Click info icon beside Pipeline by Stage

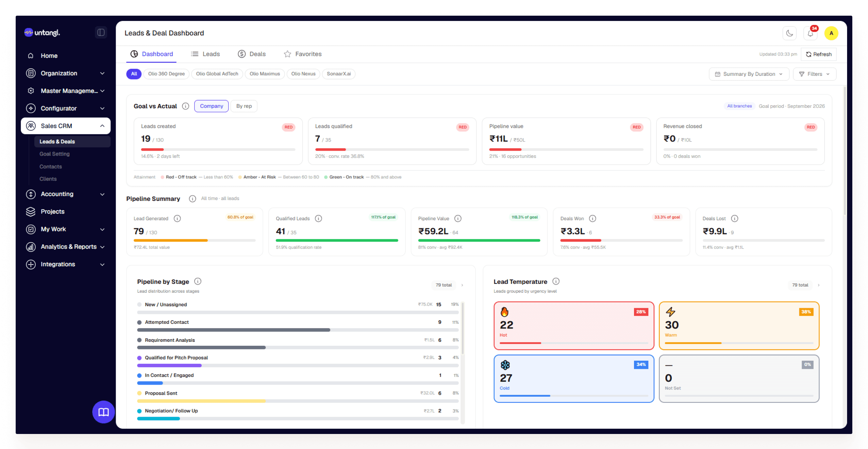(x=198, y=281)
